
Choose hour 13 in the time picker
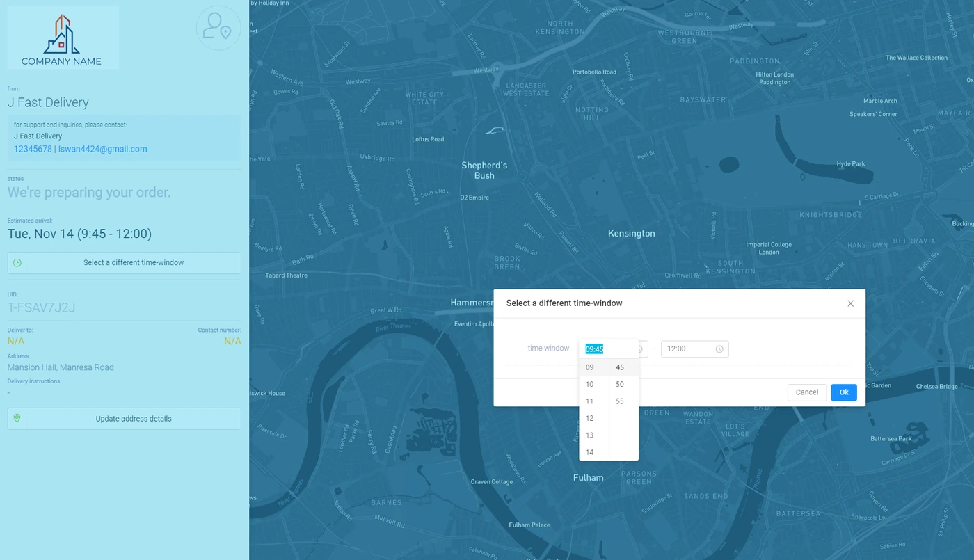594,435
